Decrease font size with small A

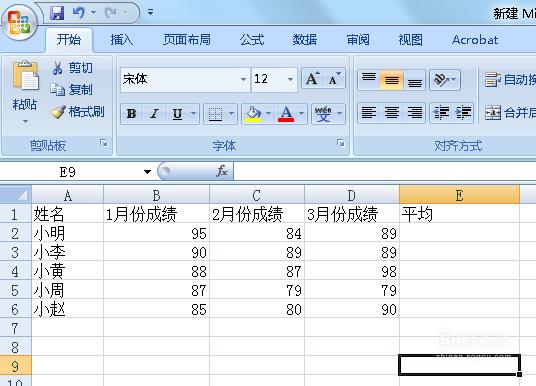334,79
